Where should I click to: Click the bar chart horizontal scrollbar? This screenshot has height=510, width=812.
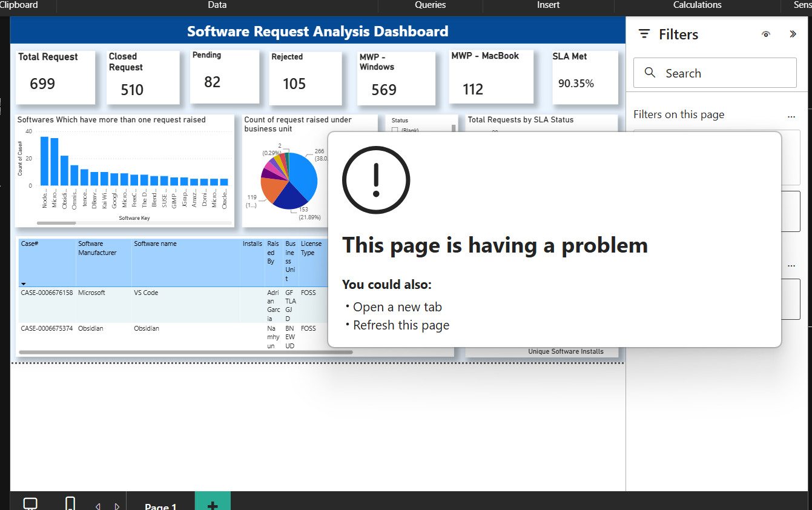coord(56,223)
